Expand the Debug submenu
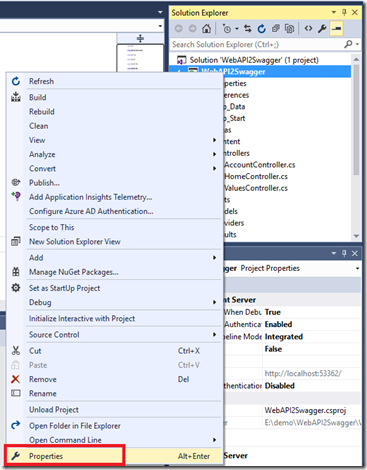Image resolution: width=367 pixels, height=470 pixels. coord(114,302)
